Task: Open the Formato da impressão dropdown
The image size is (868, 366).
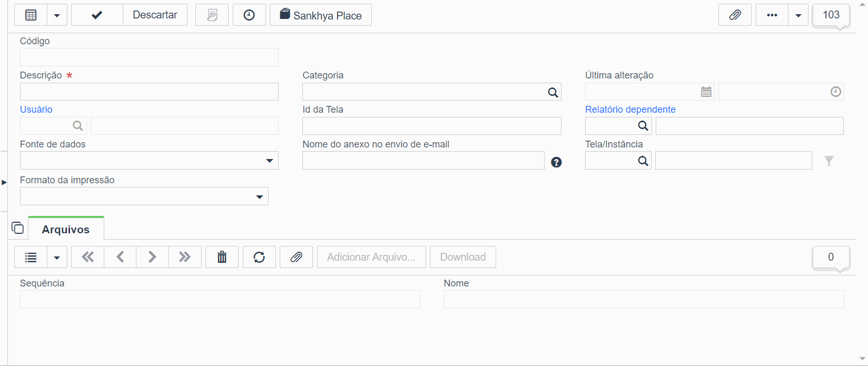Action: coord(259,196)
